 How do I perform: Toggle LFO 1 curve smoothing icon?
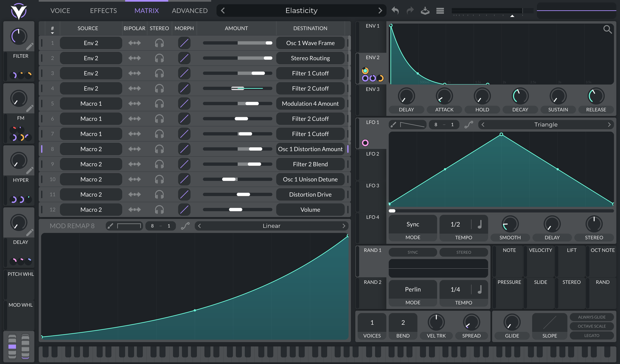tap(468, 125)
